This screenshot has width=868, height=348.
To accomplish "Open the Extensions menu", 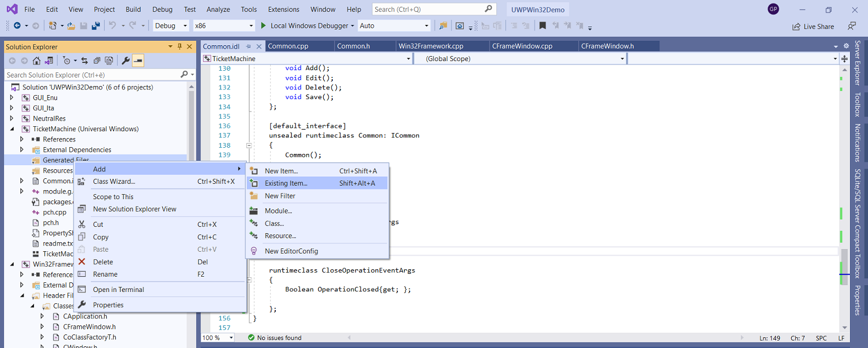I will coord(284,10).
